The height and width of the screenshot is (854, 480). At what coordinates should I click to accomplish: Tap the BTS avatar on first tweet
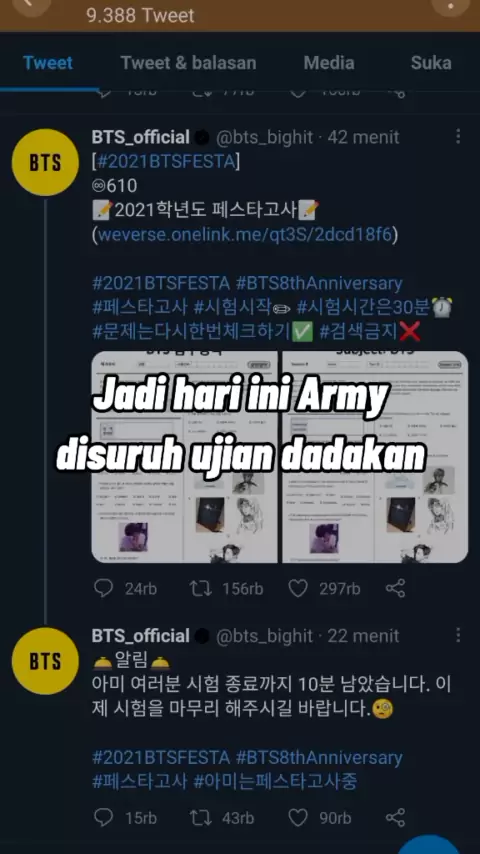point(45,162)
